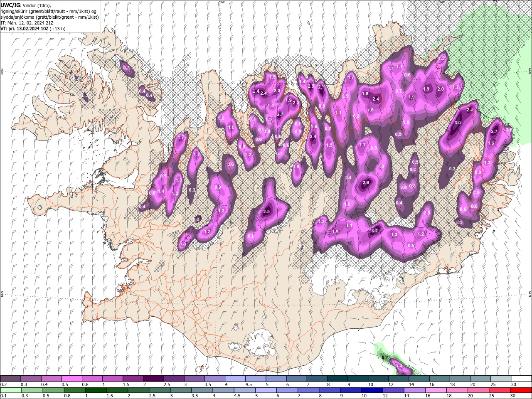Pick the snow legend swatch for 3.5–4 mm
Viewport: 532px width, 399px height.
[x=214, y=378]
